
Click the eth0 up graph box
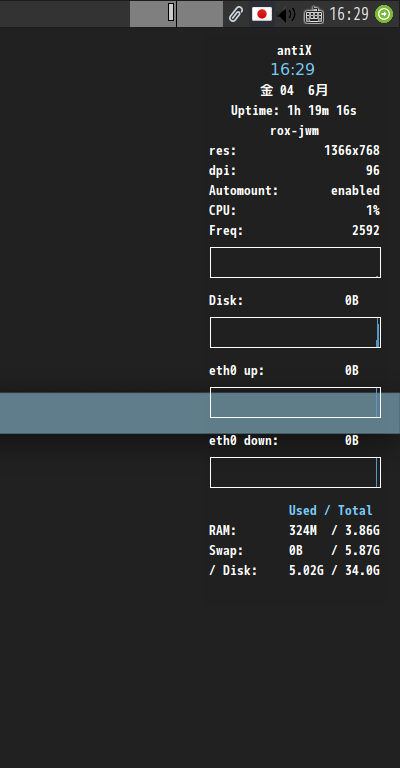pos(295,403)
